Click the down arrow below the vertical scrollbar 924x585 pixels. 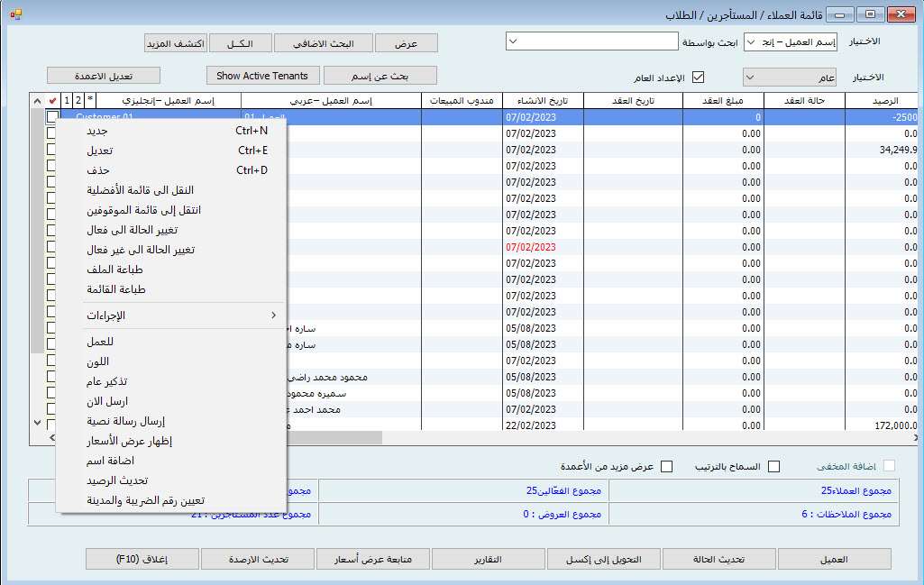37,422
